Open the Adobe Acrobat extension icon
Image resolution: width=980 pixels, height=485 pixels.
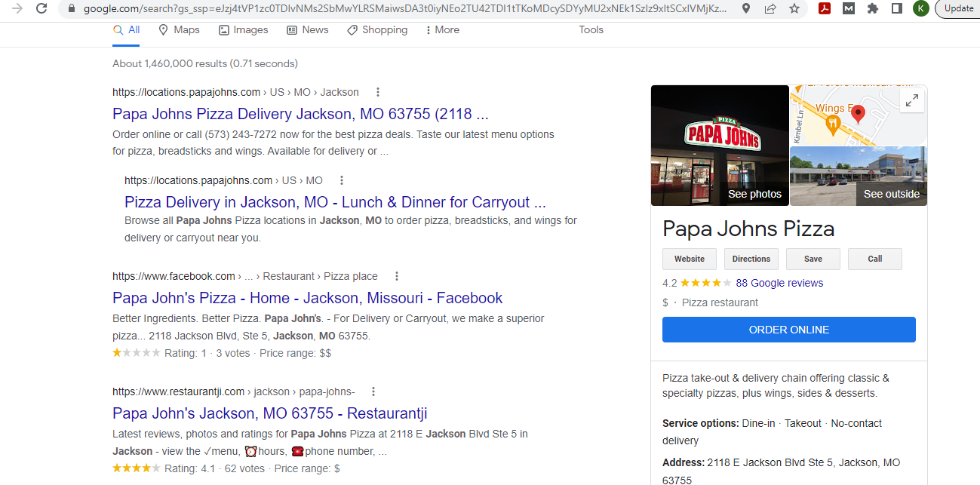tap(826, 8)
